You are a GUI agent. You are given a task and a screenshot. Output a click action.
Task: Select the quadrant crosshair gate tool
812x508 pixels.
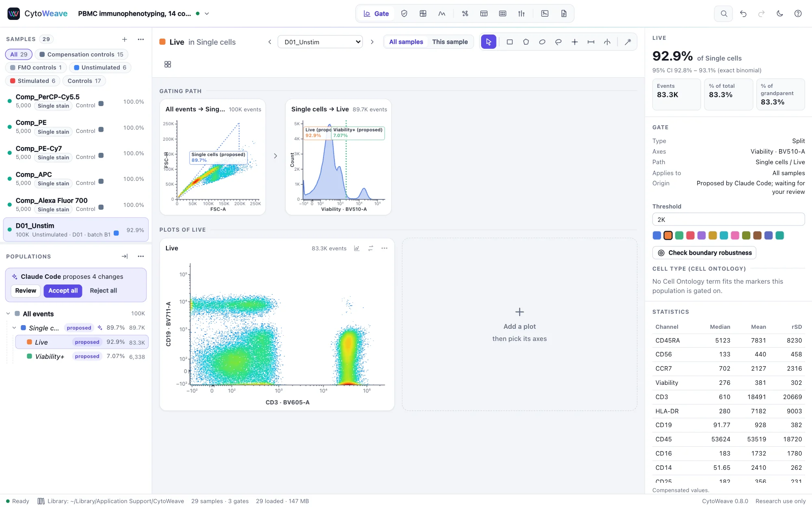574,42
